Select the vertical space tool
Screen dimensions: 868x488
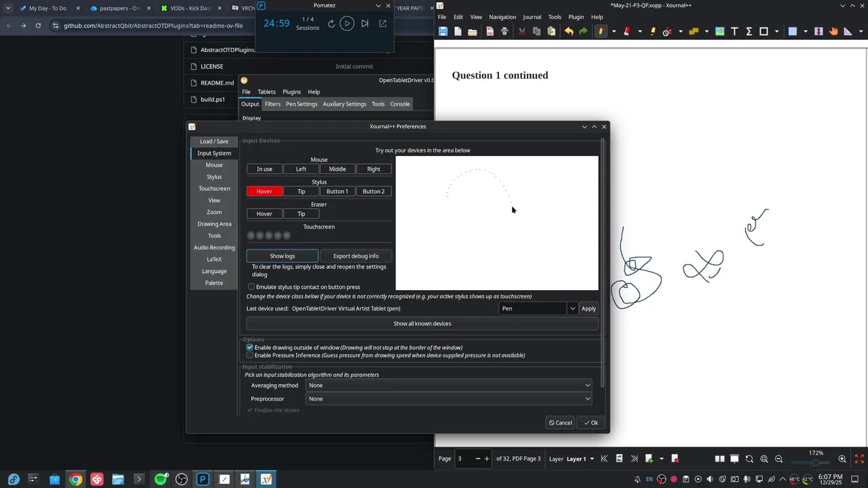(818, 31)
